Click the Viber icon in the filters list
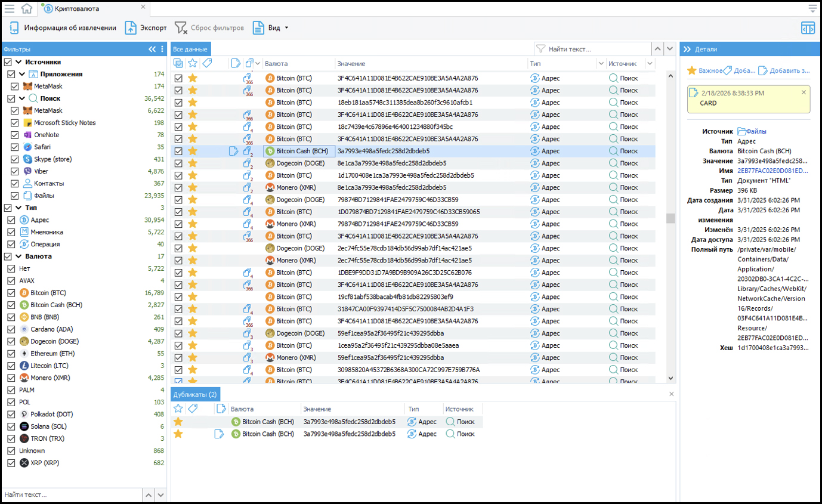 tap(27, 171)
